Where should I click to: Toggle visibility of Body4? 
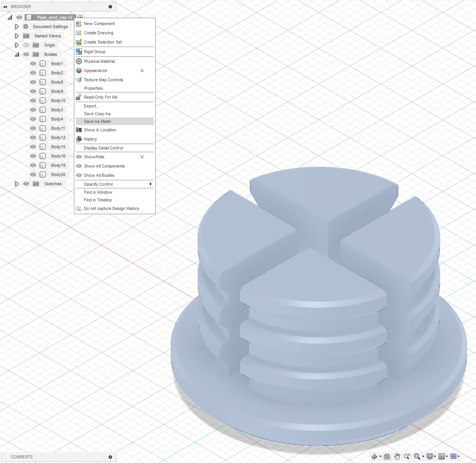(33, 119)
